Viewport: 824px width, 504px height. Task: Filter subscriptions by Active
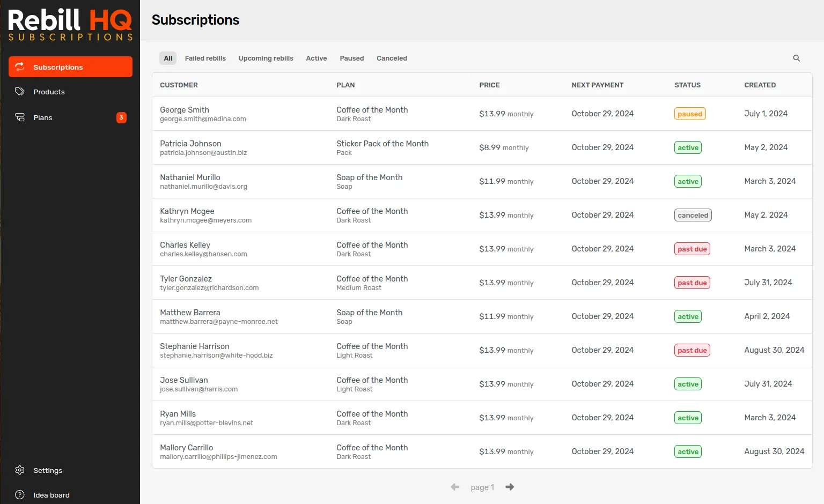pos(317,58)
